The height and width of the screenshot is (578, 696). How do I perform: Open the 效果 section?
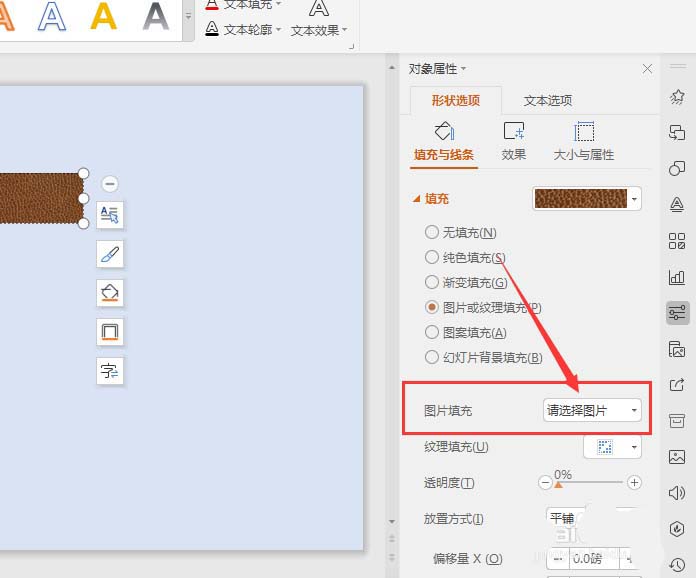click(514, 143)
